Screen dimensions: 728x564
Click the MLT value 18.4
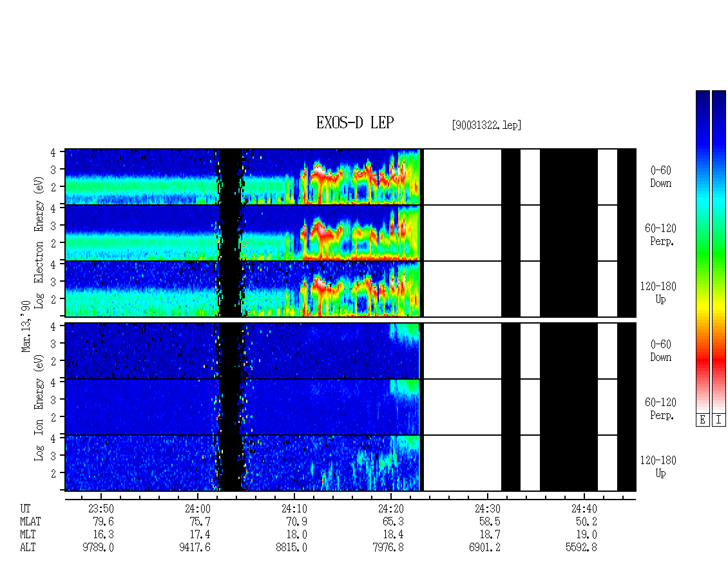393,535
